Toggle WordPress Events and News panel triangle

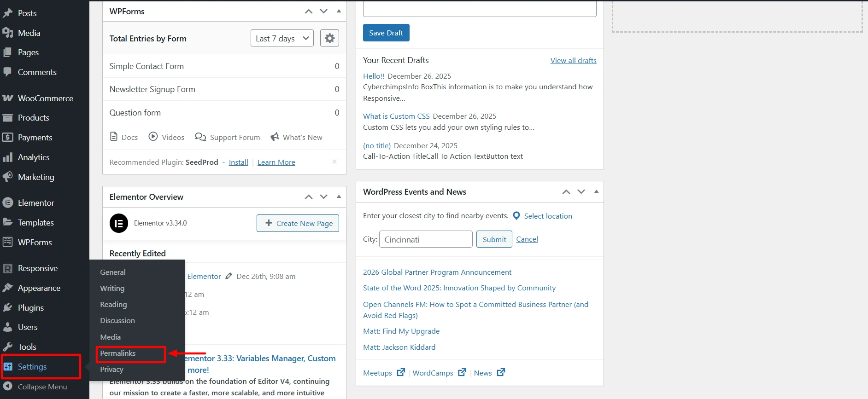click(x=597, y=191)
